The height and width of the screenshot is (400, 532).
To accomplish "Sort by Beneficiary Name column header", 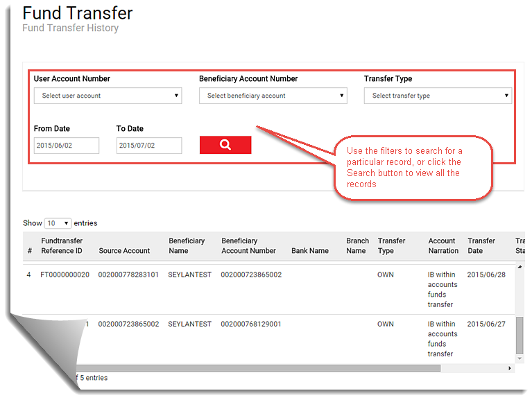I will pos(187,246).
